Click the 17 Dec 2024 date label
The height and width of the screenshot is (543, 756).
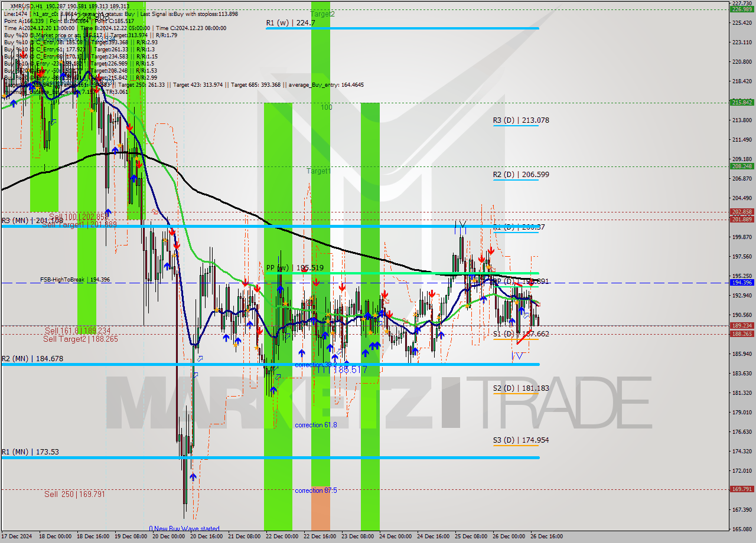(17, 537)
